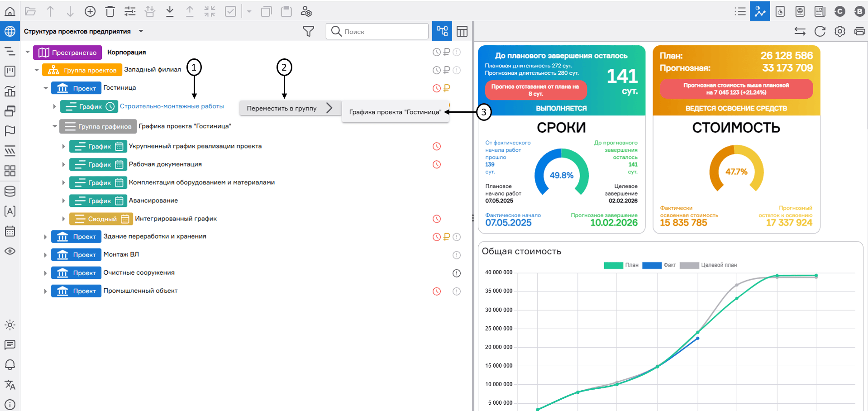Click the home icon in top-left corner
868x411 pixels.
click(x=10, y=11)
